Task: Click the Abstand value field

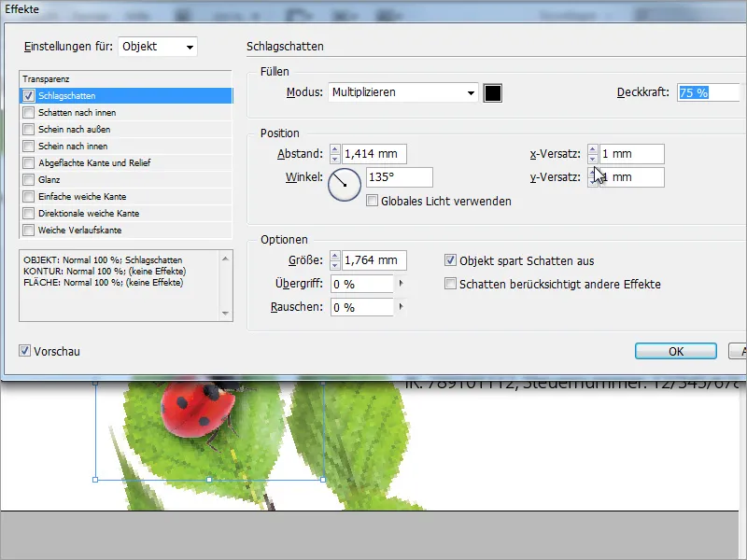Action: click(x=374, y=154)
